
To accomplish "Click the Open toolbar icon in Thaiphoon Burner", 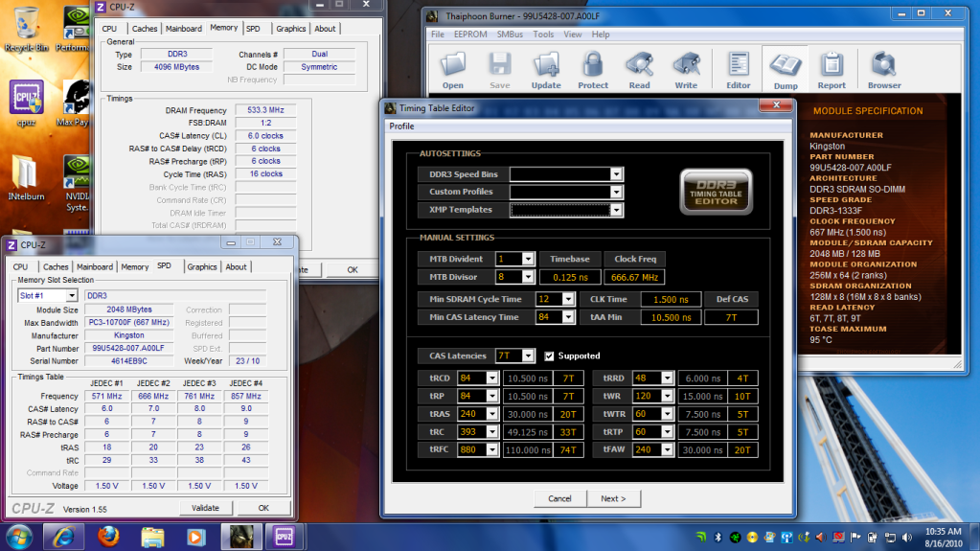I will tap(452, 70).
